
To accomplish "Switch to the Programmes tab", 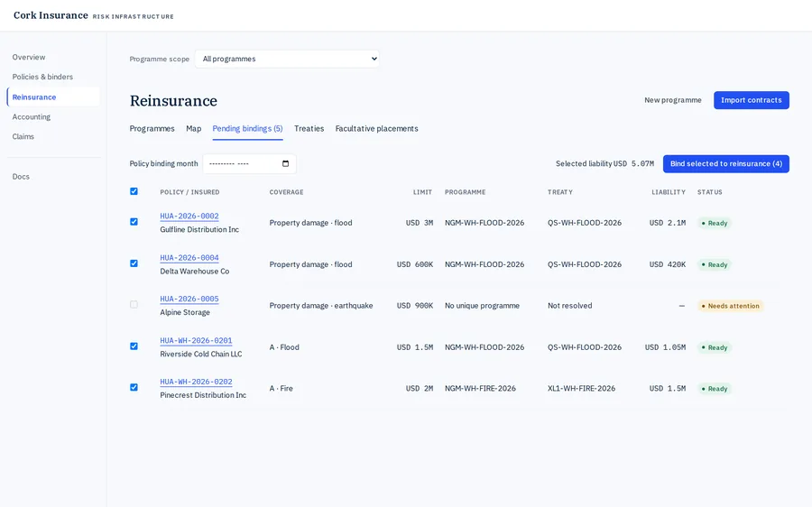I will (152, 128).
